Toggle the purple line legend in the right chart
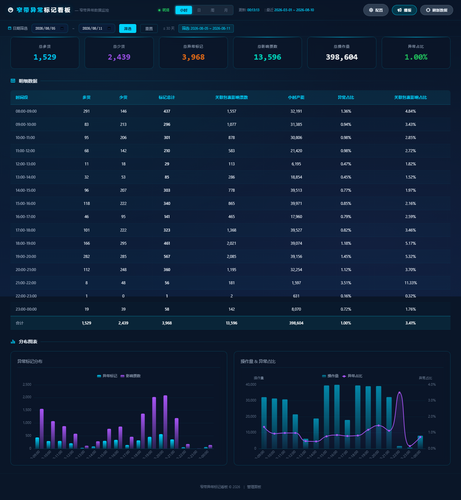461x500 pixels. click(352, 376)
